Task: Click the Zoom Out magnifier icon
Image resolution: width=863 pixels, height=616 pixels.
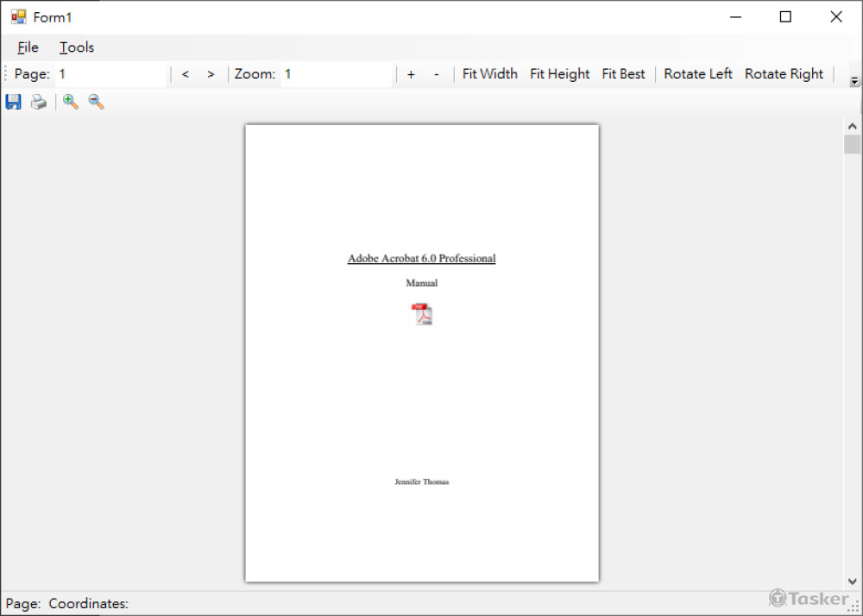Action: coord(96,102)
